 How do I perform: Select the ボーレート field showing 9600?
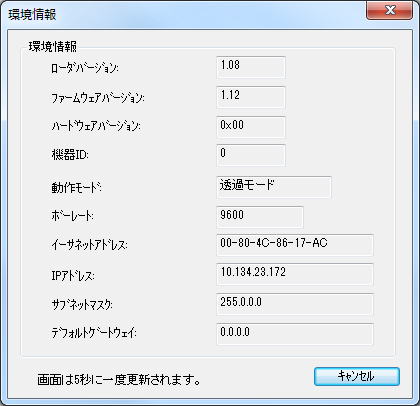pyautogui.click(x=260, y=217)
